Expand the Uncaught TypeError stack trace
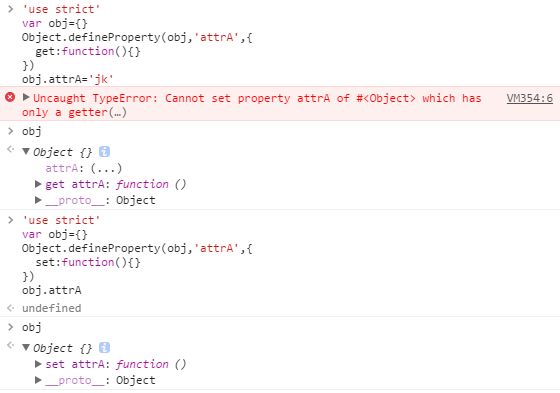This screenshot has height=393, width=560. pos(26,97)
